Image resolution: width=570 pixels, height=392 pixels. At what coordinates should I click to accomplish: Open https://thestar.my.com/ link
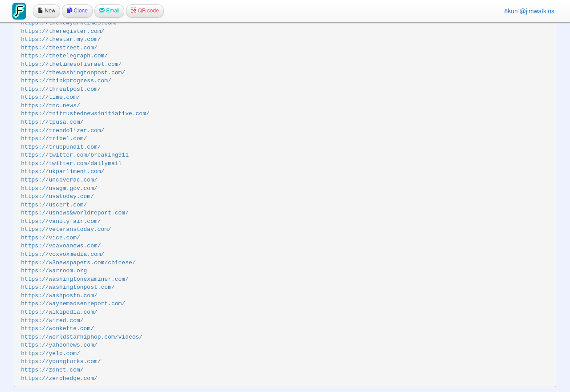pos(61,40)
